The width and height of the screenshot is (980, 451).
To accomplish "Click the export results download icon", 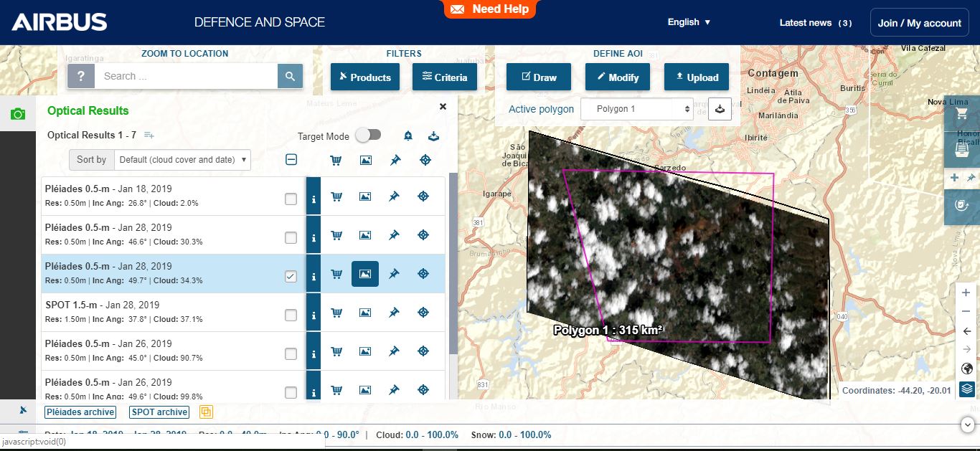I will click(x=433, y=136).
